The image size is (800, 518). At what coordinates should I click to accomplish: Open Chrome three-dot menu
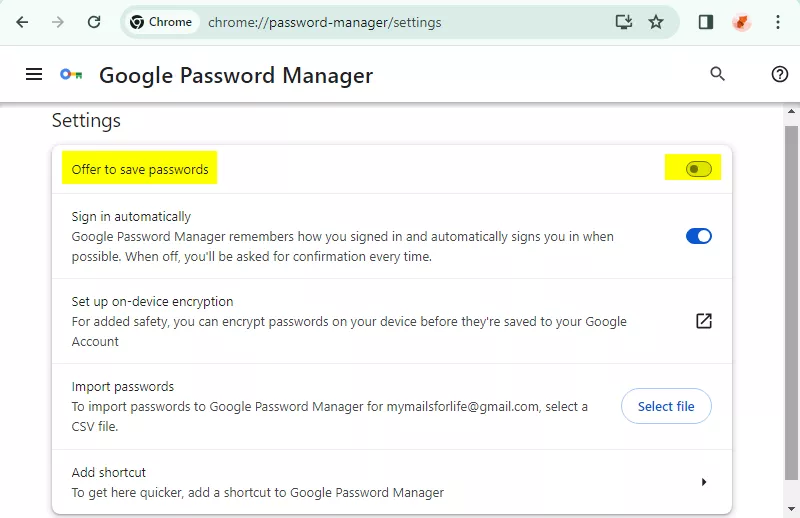point(778,22)
